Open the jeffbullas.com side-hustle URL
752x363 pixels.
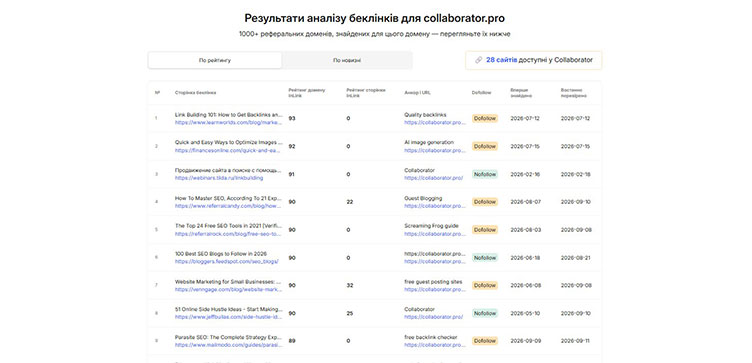(x=229, y=317)
